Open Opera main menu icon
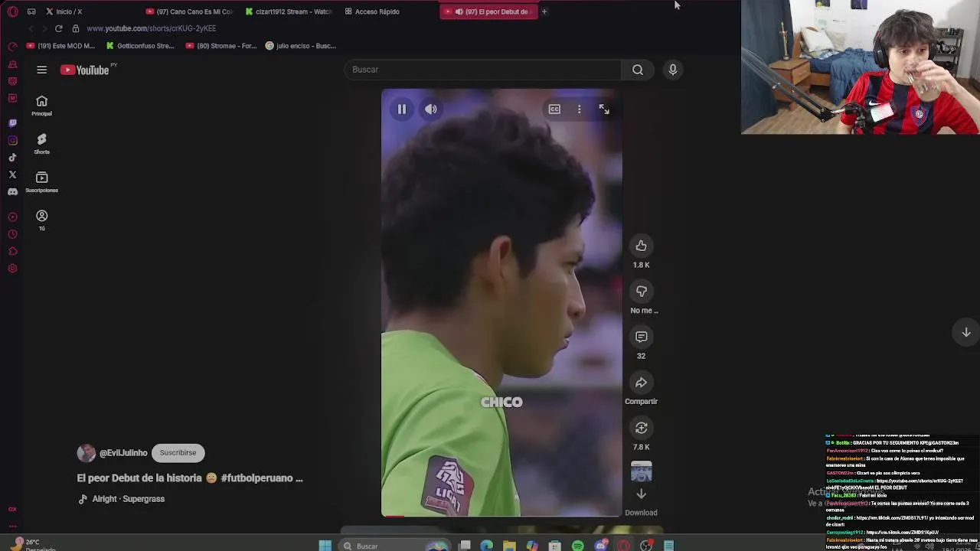980x551 pixels. click(x=12, y=11)
